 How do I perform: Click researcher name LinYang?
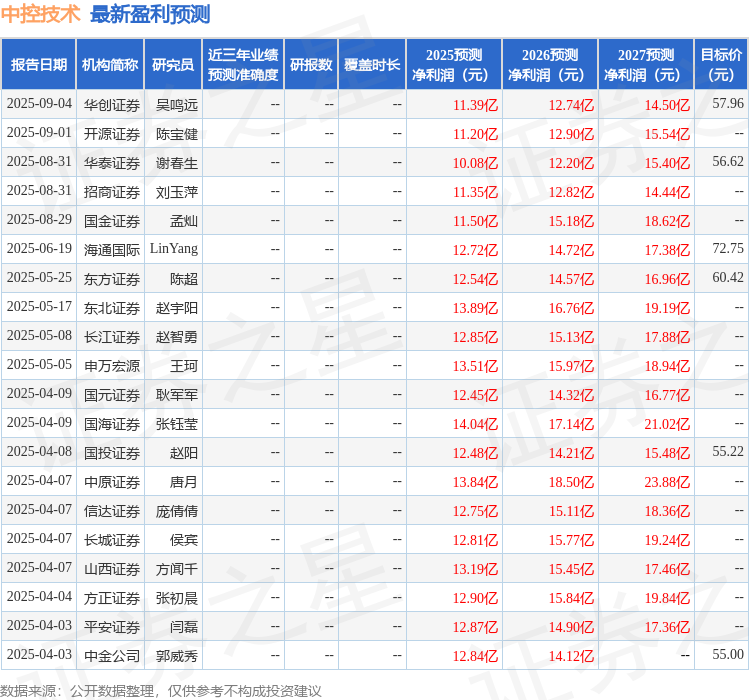pos(174,249)
